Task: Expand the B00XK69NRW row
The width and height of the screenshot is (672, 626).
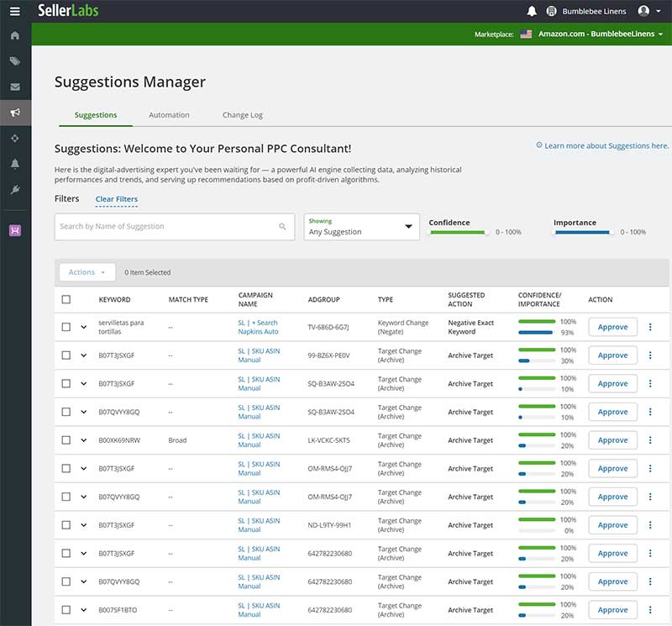Action: pos(83,440)
